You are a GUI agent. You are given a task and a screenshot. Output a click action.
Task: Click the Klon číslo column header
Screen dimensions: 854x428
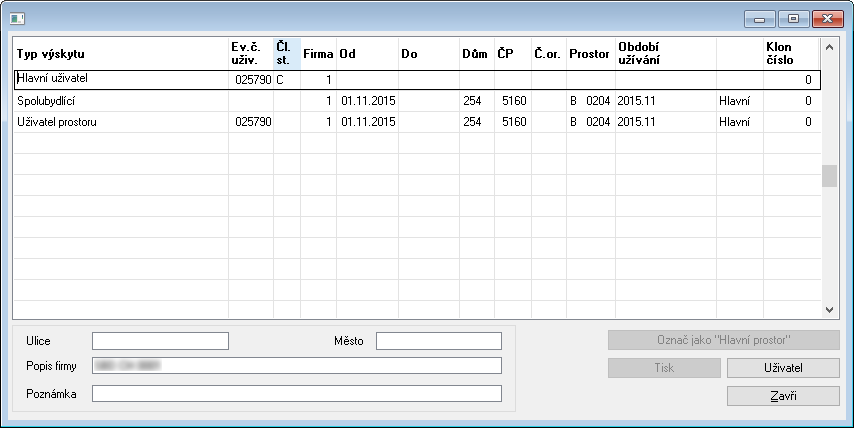pyautogui.click(x=791, y=53)
